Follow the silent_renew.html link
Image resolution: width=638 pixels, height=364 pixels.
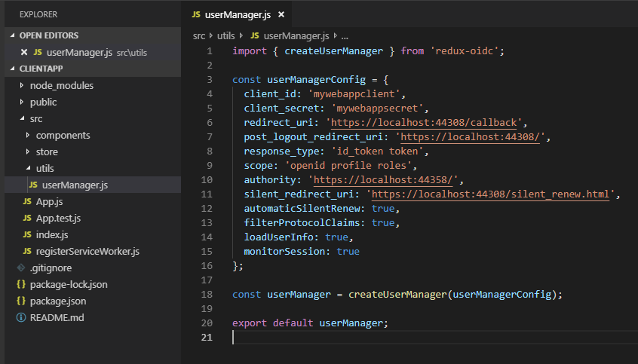pyautogui.click(x=490, y=194)
